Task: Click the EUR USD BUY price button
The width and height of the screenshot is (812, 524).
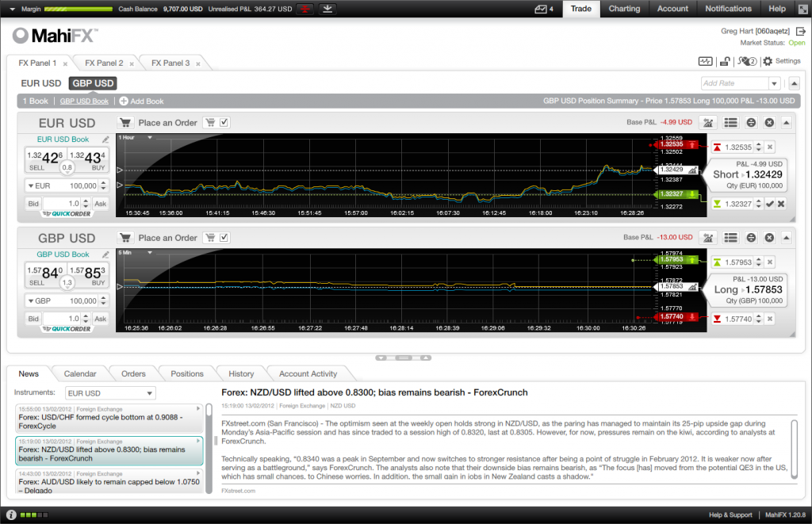Action: click(87, 158)
